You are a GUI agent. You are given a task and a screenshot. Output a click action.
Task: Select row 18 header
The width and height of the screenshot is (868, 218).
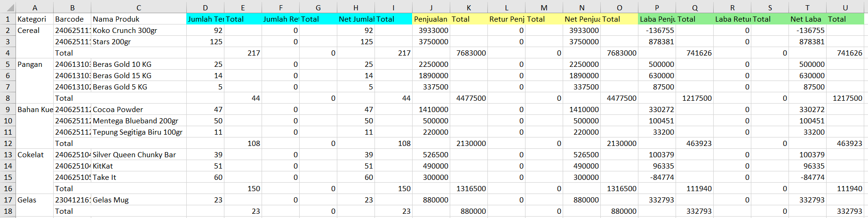(8, 211)
